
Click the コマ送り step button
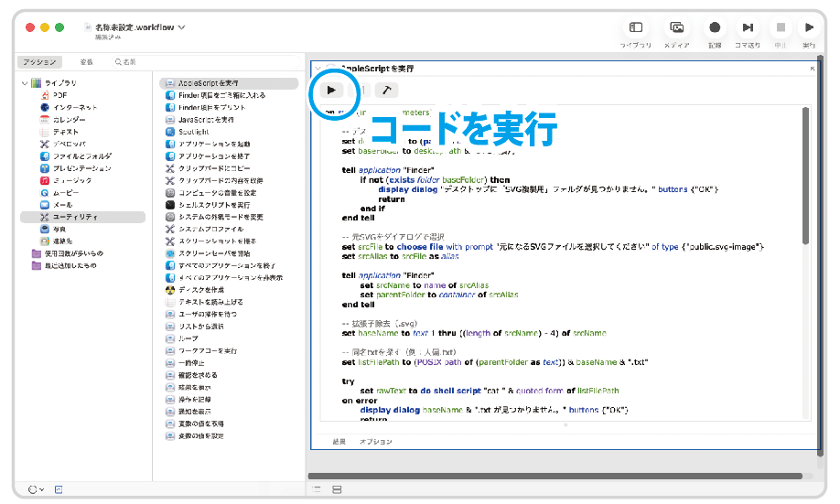click(748, 28)
